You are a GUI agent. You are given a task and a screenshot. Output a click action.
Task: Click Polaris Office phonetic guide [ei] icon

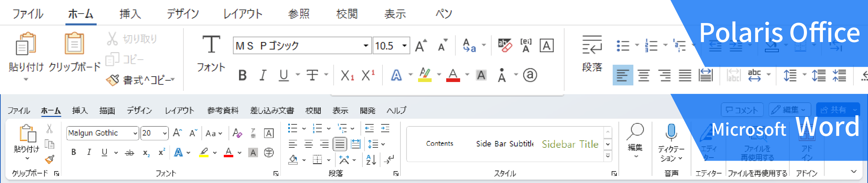pyautogui.click(x=526, y=45)
